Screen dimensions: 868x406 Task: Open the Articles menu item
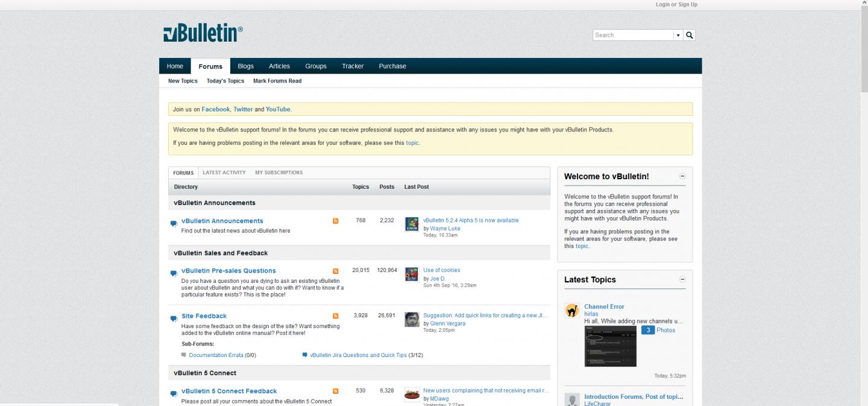coord(279,66)
